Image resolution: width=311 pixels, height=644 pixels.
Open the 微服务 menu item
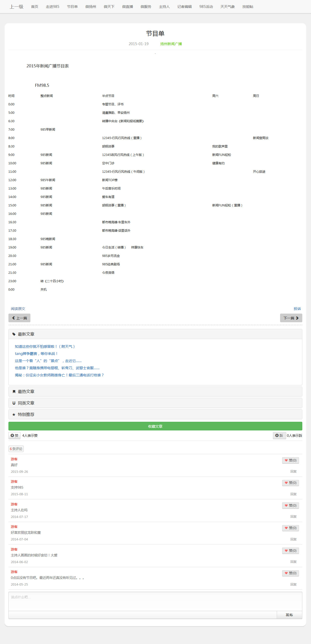click(146, 7)
